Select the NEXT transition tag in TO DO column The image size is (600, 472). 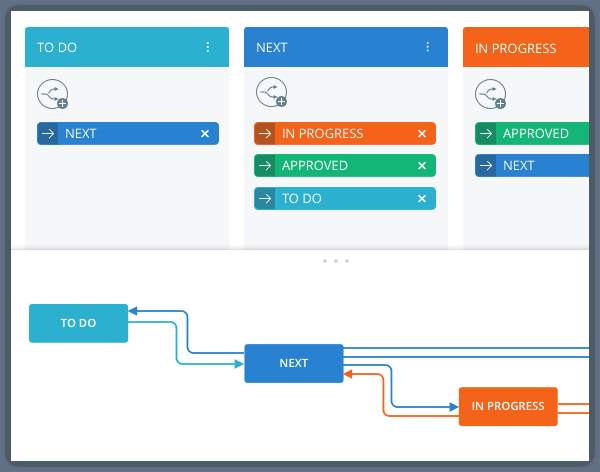point(128,134)
